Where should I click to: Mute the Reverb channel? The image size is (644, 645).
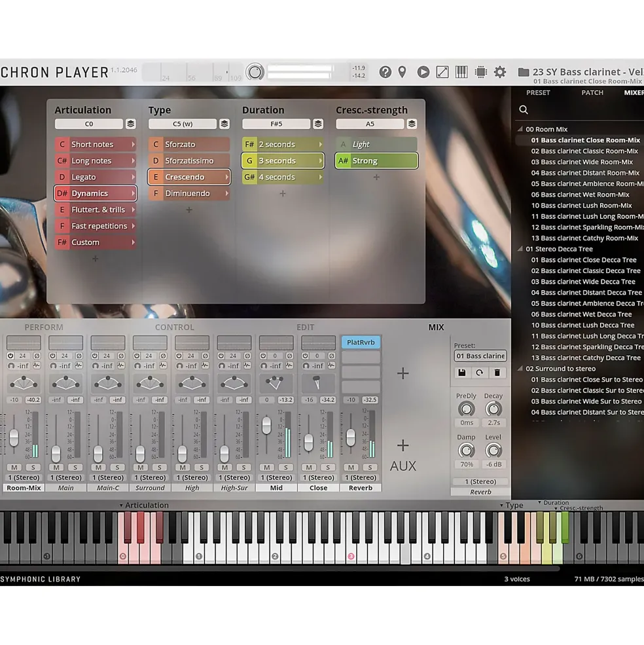pos(351,468)
